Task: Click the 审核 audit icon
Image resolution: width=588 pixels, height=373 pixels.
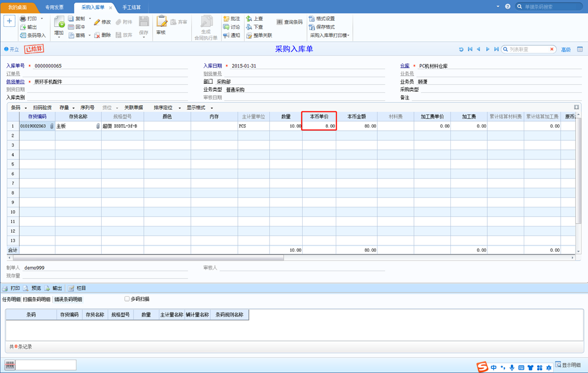Action: (162, 21)
